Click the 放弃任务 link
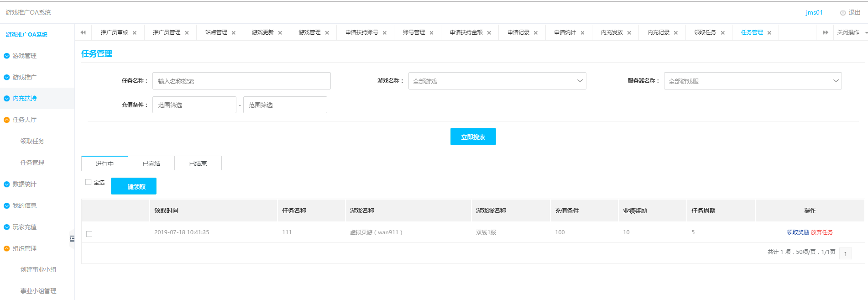This screenshot has height=300, width=868. [x=822, y=232]
